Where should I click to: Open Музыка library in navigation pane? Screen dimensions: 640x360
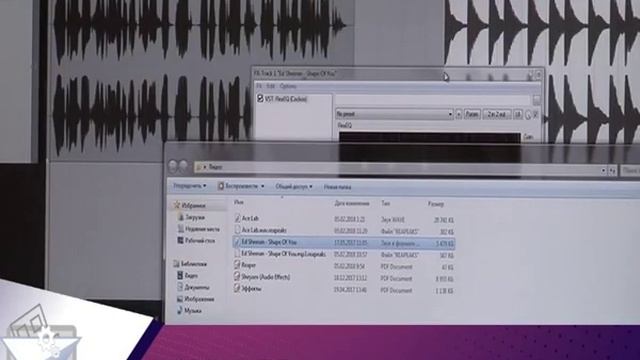193,311
